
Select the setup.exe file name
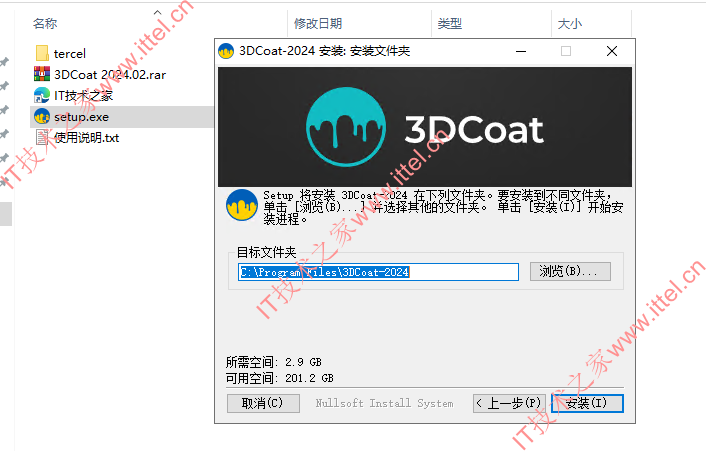click(x=81, y=117)
